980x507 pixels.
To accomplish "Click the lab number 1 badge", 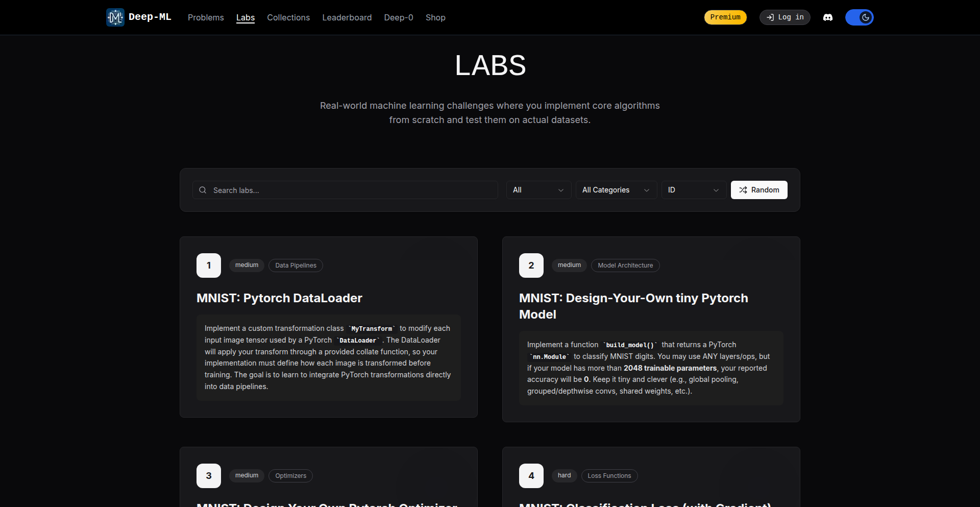I will click(209, 265).
